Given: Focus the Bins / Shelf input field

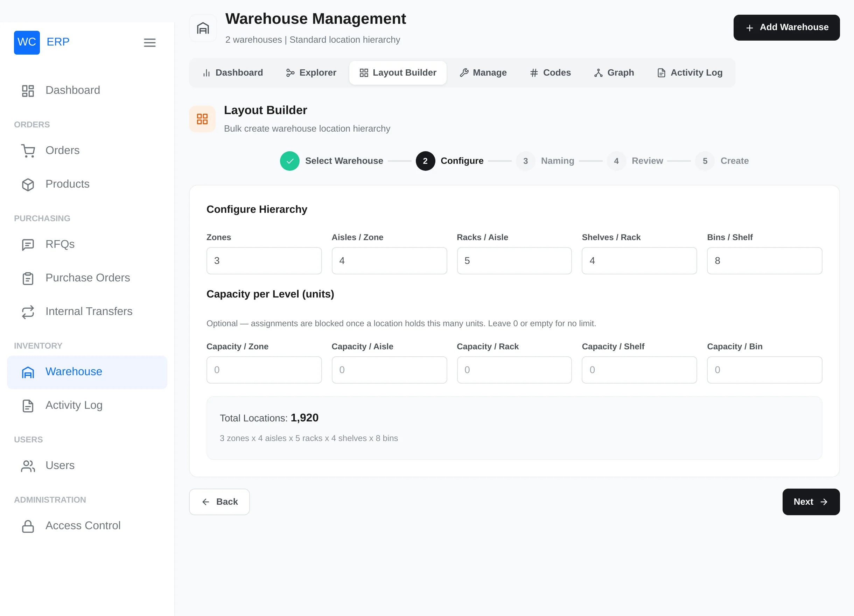Looking at the screenshot, I should [764, 260].
